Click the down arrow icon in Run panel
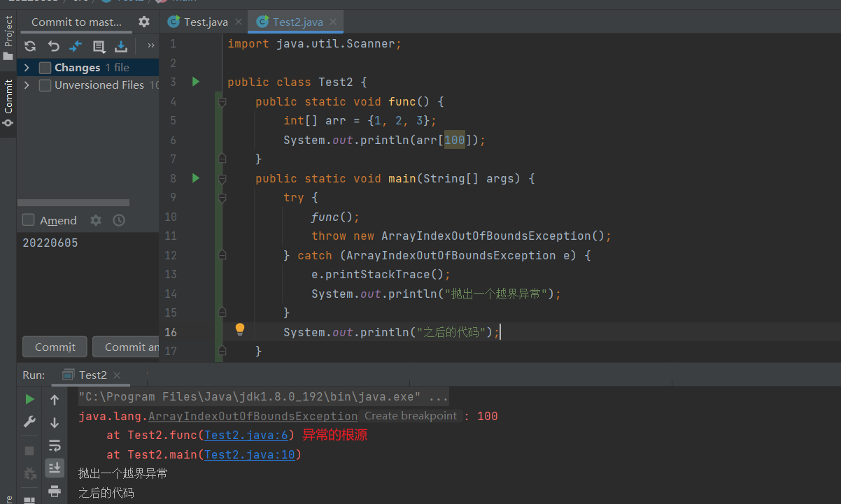This screenshot has height=504, width=841. pyautogui.click(x=55, y=423)
